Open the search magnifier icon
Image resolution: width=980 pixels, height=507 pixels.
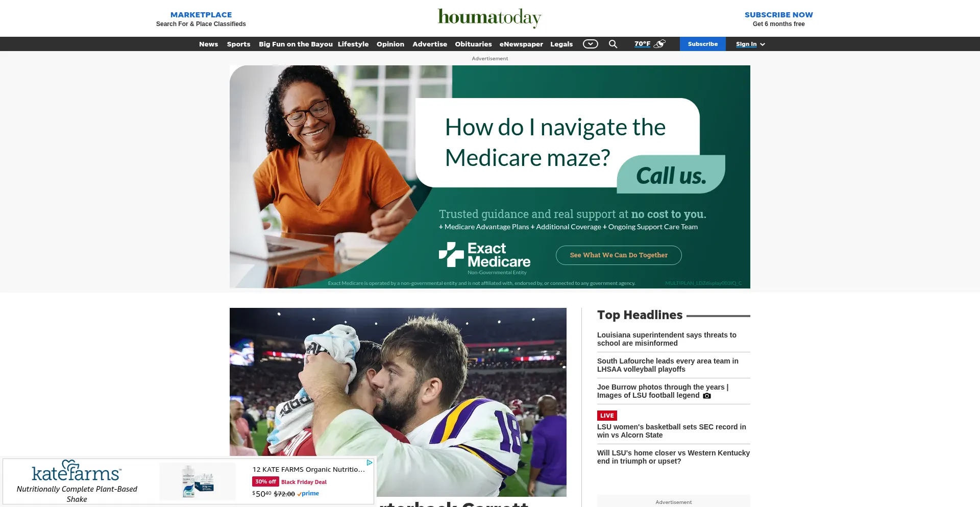pos(613,44)
